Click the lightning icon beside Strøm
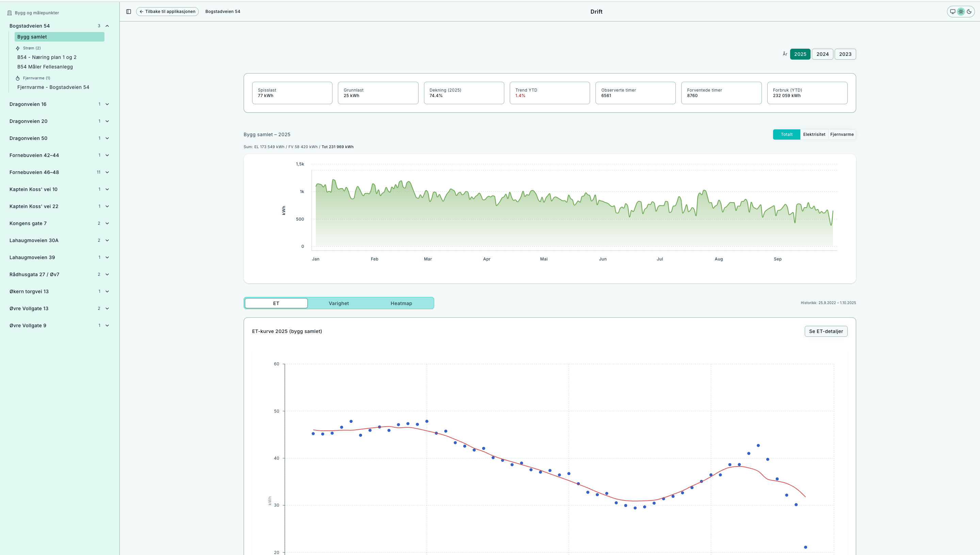The width and height of the screenshot is (980, 555). click(x=17, y=48)
